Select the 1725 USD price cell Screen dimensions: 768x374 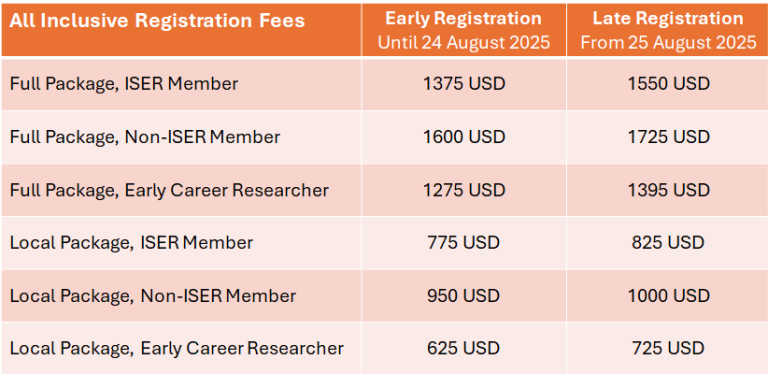[669, 137]
